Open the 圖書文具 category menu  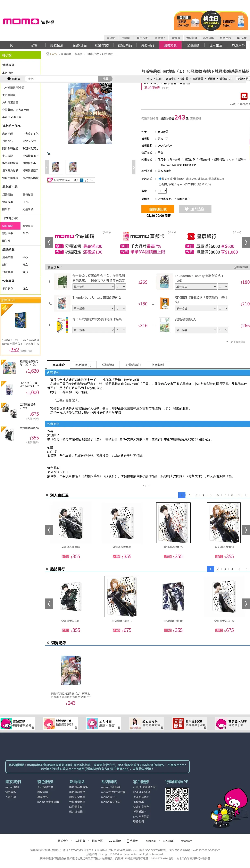[x=170, y=45]
